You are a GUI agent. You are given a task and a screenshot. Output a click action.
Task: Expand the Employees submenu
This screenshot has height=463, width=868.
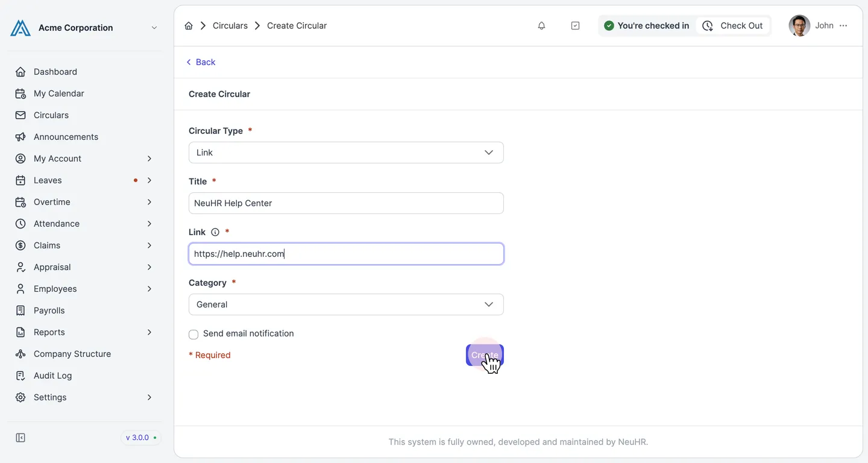point(149,289)
